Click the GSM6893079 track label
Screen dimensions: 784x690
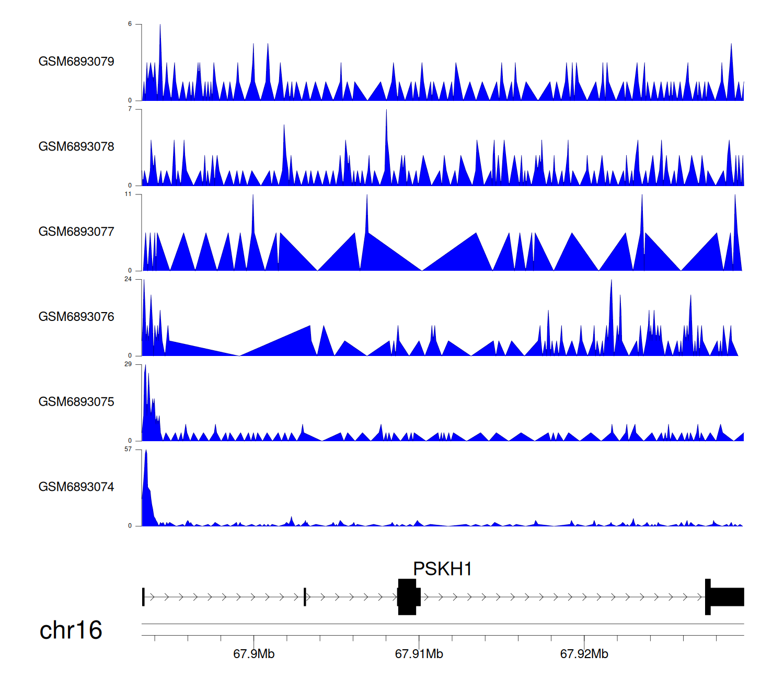coord(76,62)
